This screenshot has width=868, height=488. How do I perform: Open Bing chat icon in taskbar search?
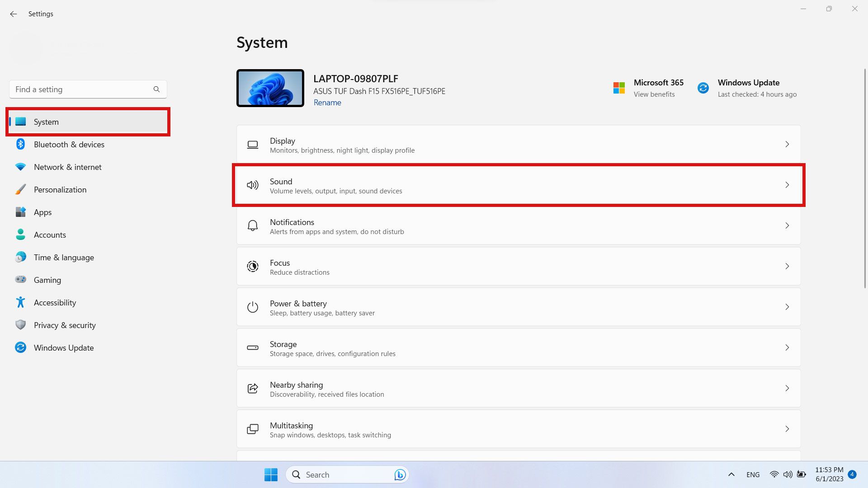point(400,474)
